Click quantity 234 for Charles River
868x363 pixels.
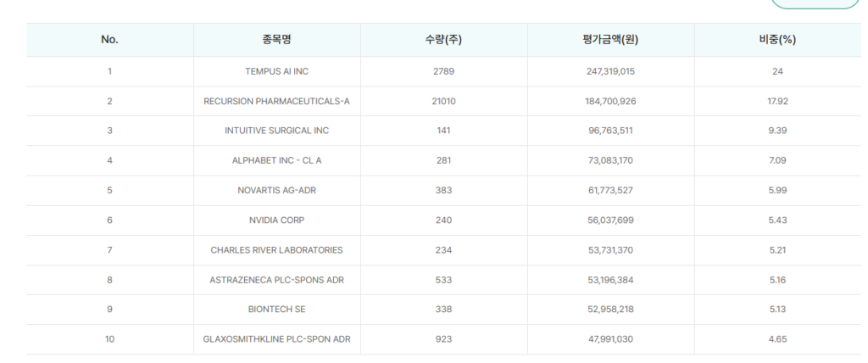coord(443,250)
